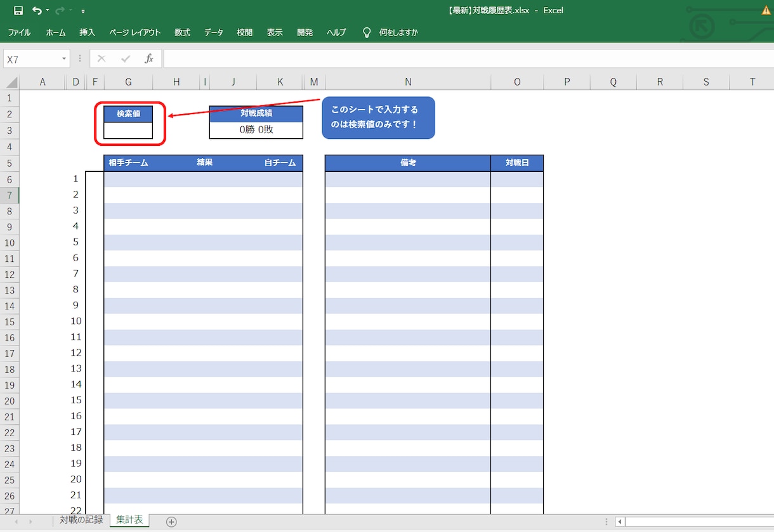Click the empty 検索値 input cell
The image size is (774, 532).
[128, 131]
